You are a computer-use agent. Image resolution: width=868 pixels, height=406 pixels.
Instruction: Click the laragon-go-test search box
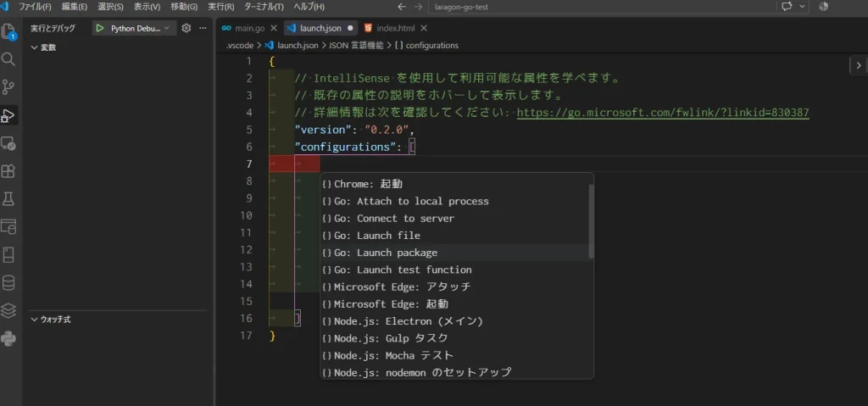click(601, 7)
